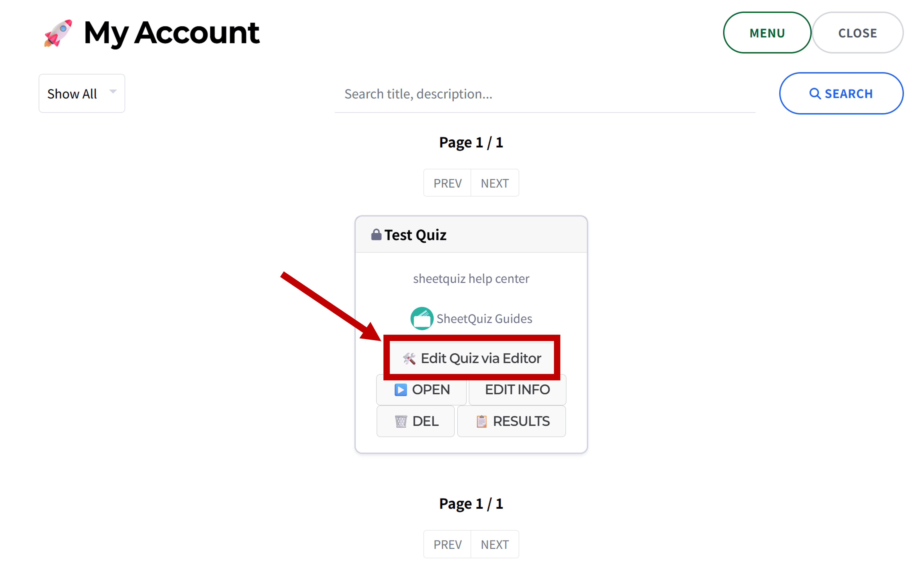The height and width of the screenshot is (572, 924).
Task: Click the lock icon on Test Quiz
Action: 376,234
